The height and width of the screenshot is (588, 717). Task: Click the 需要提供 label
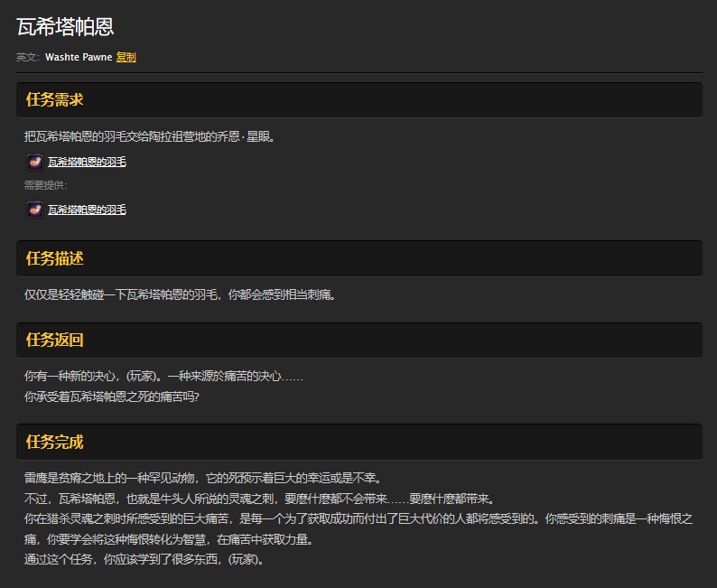tap(46, 186)
